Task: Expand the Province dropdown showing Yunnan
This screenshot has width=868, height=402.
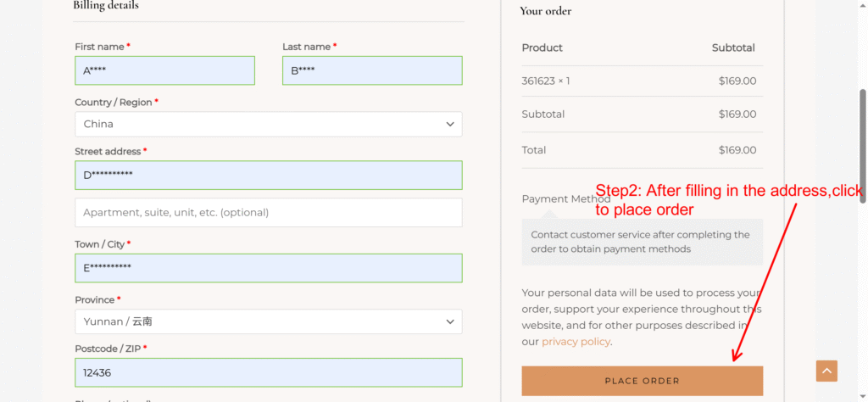Action: (x=268, y=322)
